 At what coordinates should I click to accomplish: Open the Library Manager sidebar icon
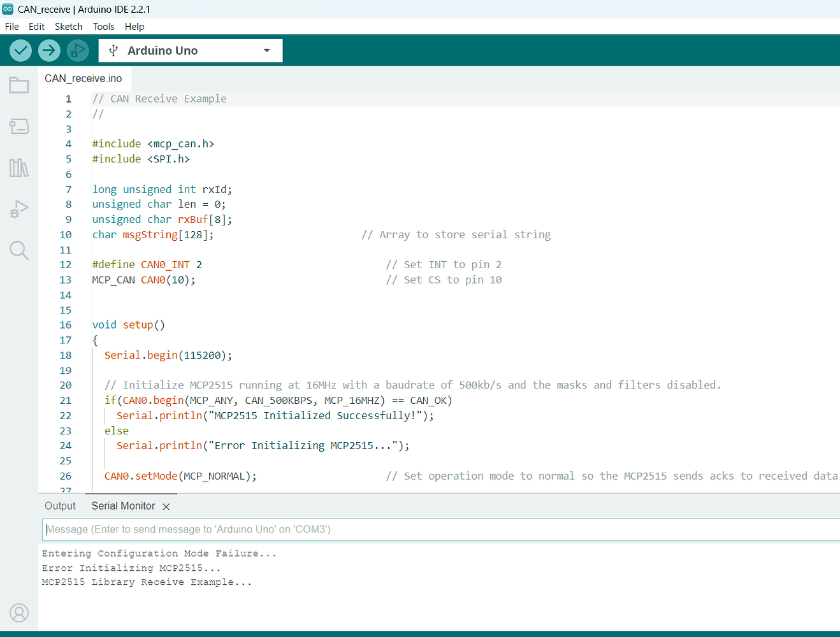tap(18, 168)
